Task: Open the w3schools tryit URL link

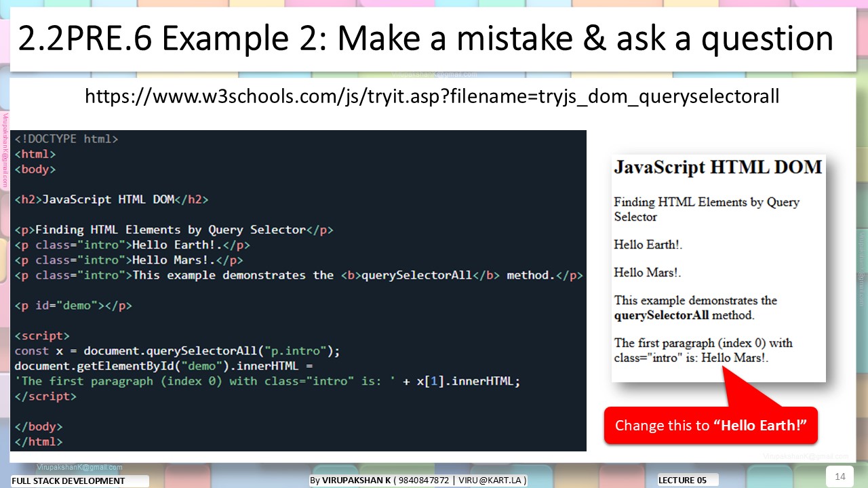Action: (432, 96)
